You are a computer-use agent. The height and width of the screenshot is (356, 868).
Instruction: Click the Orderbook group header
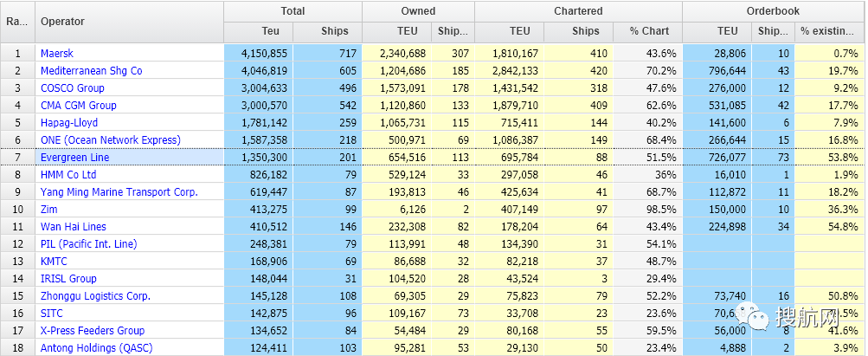[x=774, y=11]
